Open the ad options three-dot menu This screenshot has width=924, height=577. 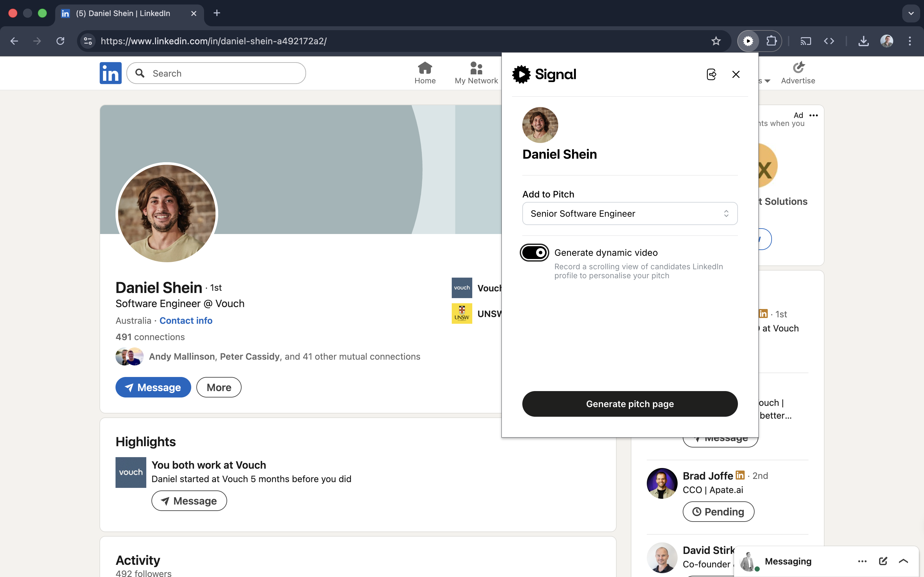[x=814, y=115]
